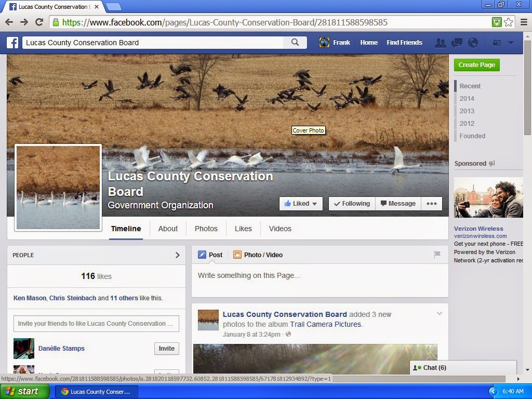Click the Message button

[398, 204]
